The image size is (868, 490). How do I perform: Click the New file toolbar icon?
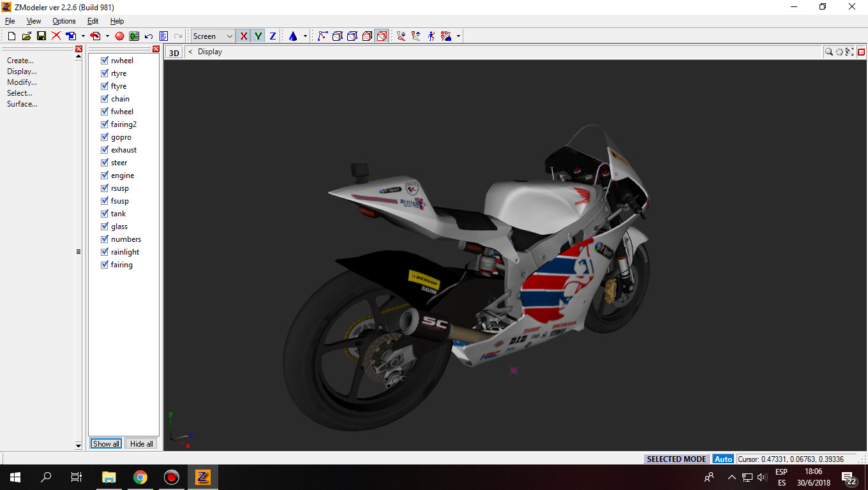tap(11, 36)
